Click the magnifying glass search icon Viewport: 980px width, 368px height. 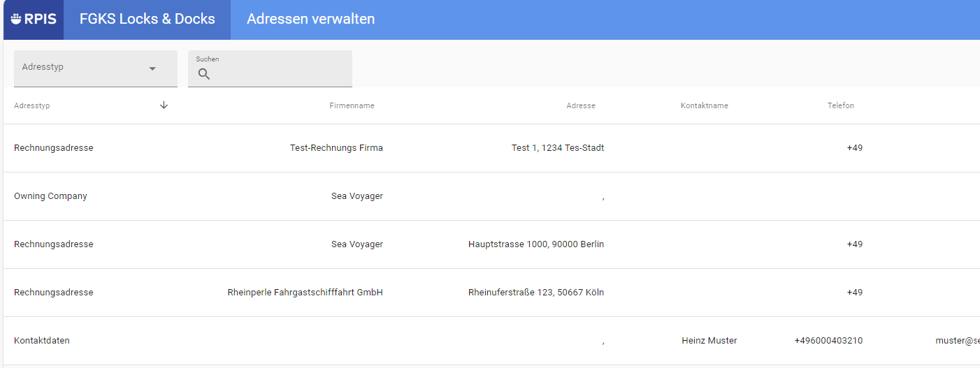[x=204, y=74]
